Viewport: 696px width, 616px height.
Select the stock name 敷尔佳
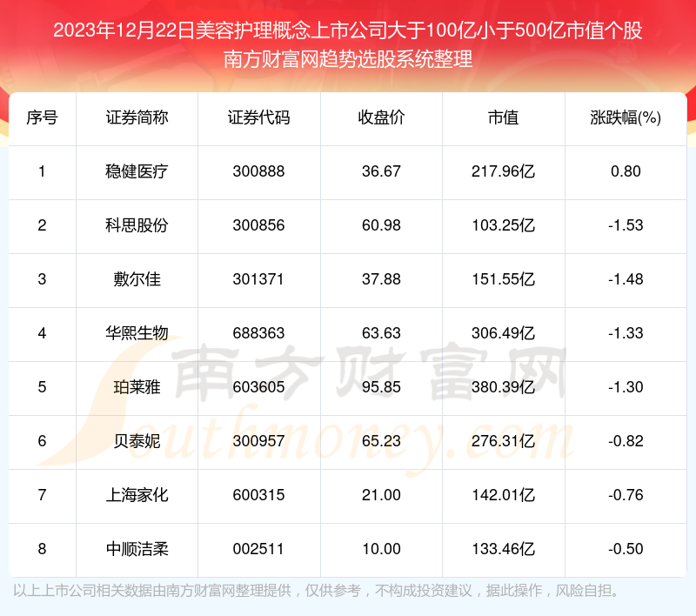[x=137, y=279]
